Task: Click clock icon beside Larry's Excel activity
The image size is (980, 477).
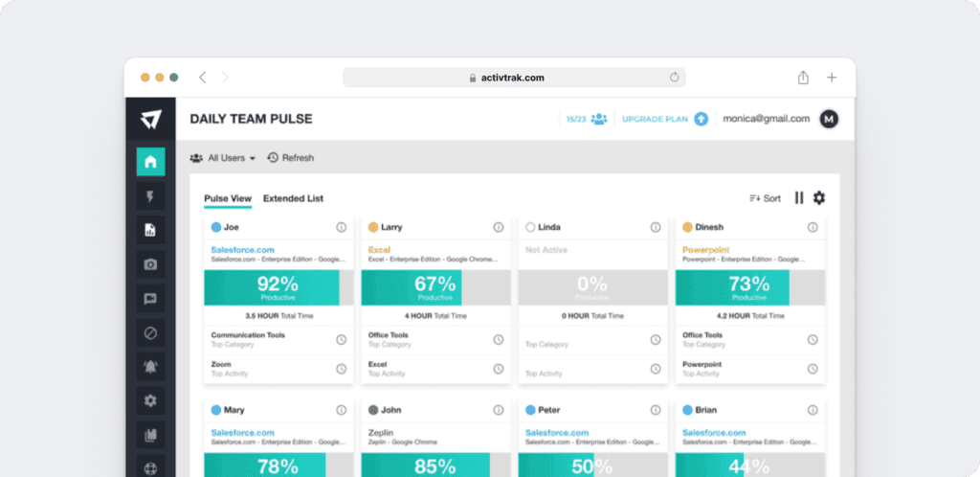Action: click(498, 369)
